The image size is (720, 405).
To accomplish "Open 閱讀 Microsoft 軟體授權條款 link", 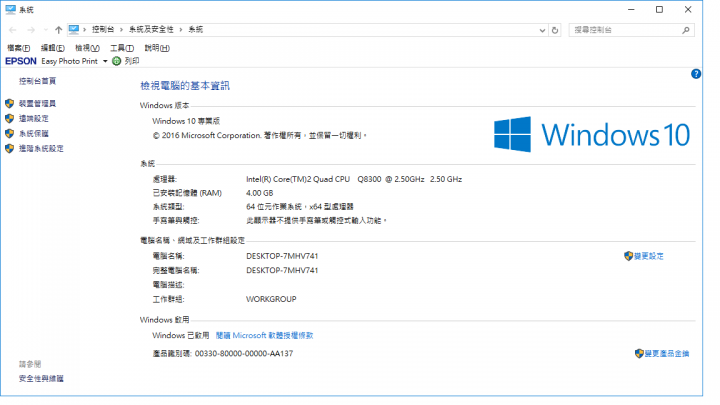I will click(264, 336).
